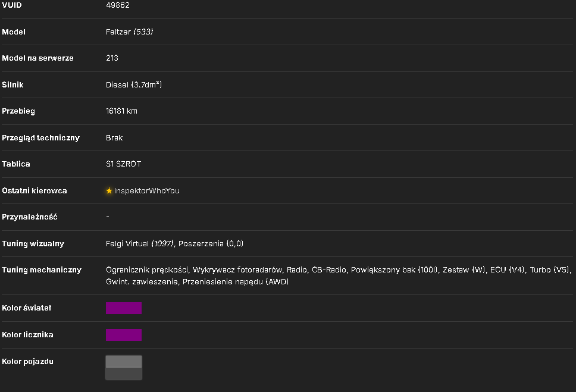Click the ECU (V4) tuning entry

click(x=508, y=270)
